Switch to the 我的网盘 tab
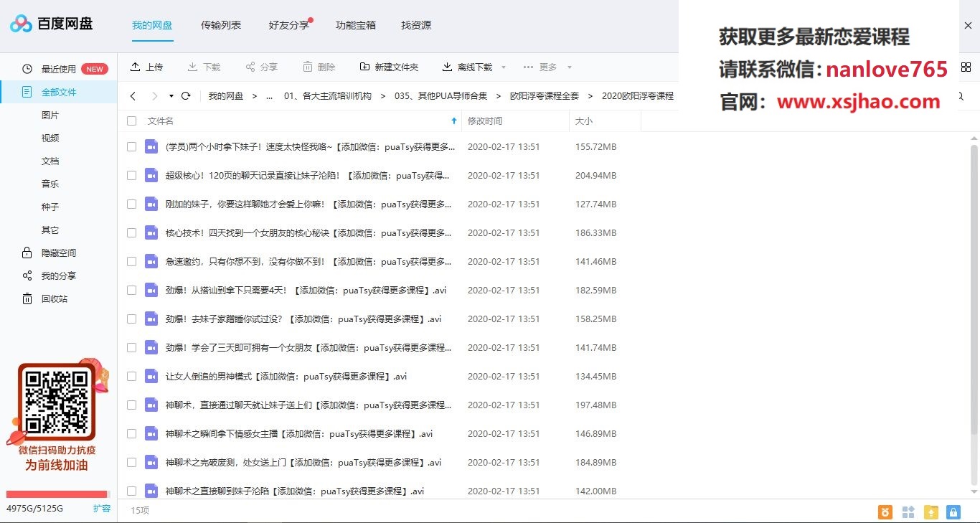 coord(152,25)
